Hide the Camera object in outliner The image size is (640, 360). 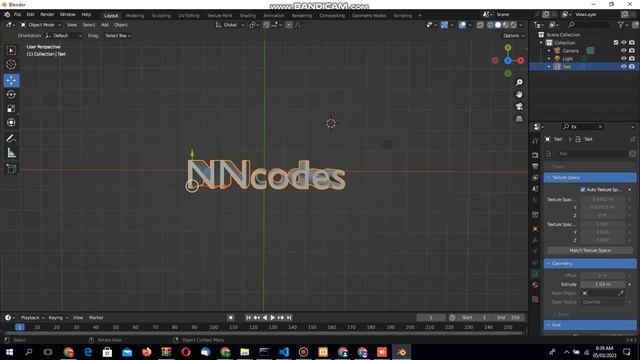[x=624, y=51]
